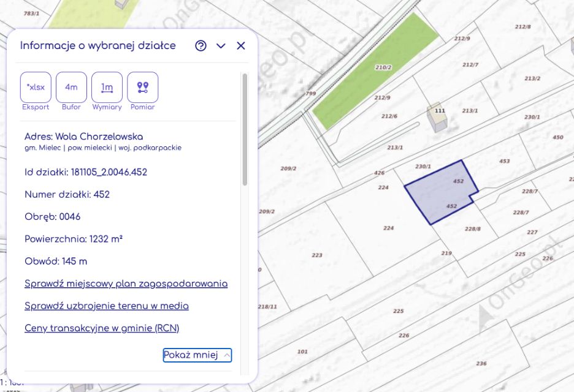Click the Adres: Wola Chorzelowska text
The height and width of the screenshot is (392, 574).
point(84,137)
